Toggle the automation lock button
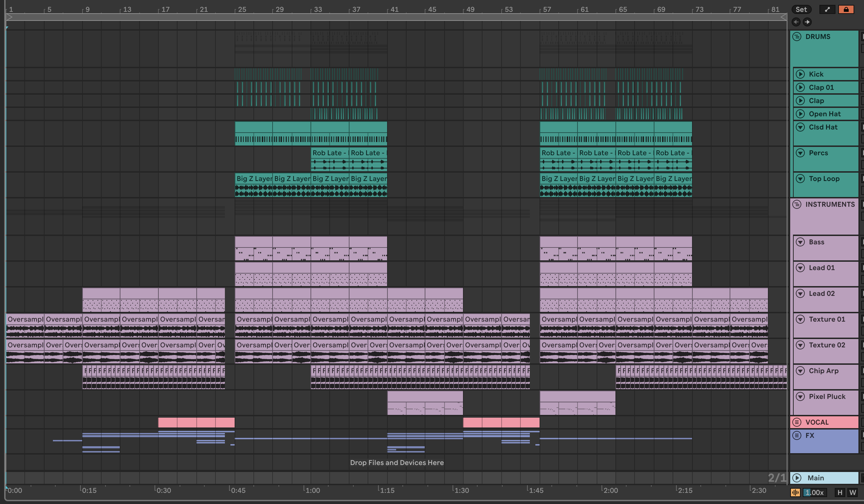The width and height of the screenshot is (864, 504). click(846, 9)
